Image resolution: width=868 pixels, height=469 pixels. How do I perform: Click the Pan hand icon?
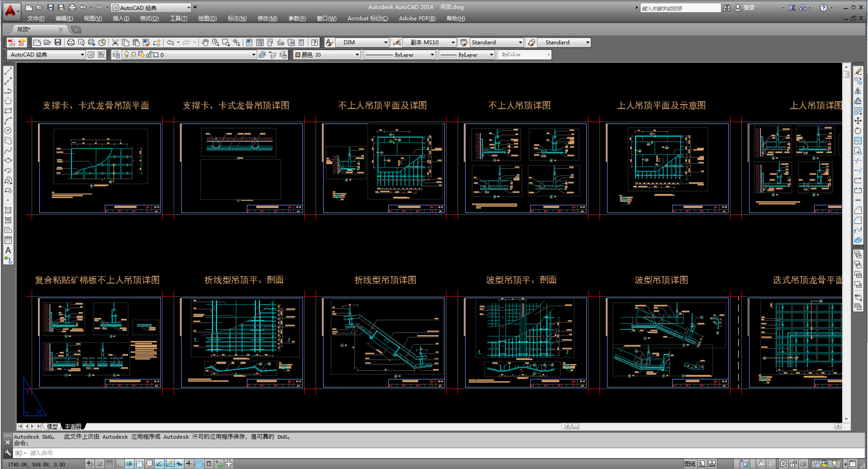[205, 43]
